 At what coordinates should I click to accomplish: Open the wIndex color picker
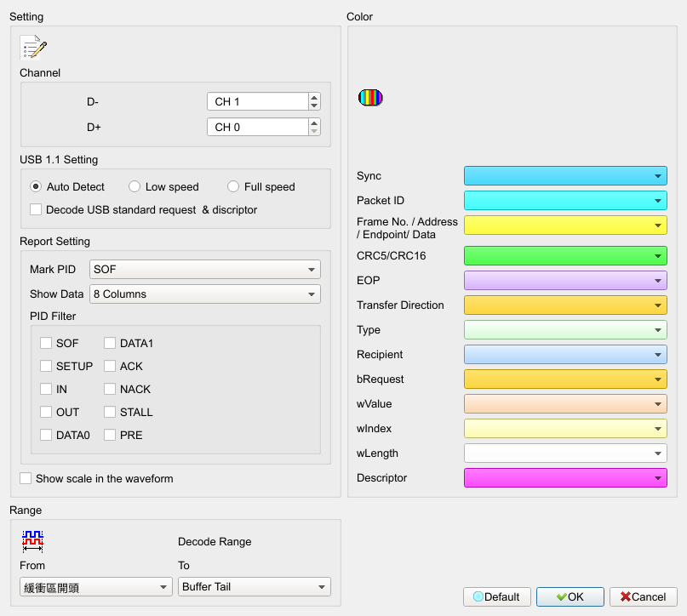point(565,428)
